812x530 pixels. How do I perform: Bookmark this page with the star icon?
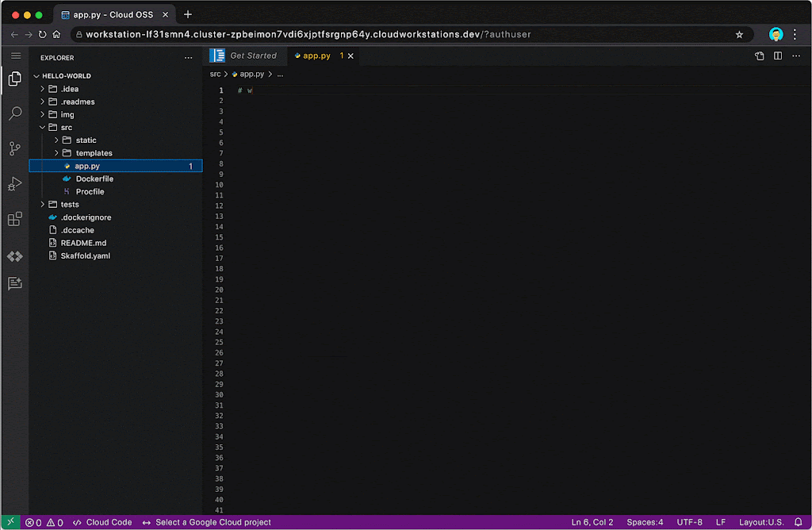[739, 35]
